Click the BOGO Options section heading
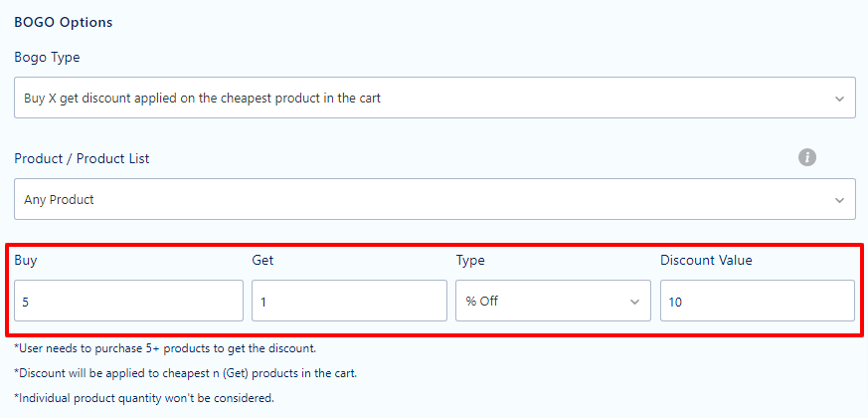Viewport: 868px width, 418px height. [64, 22]
